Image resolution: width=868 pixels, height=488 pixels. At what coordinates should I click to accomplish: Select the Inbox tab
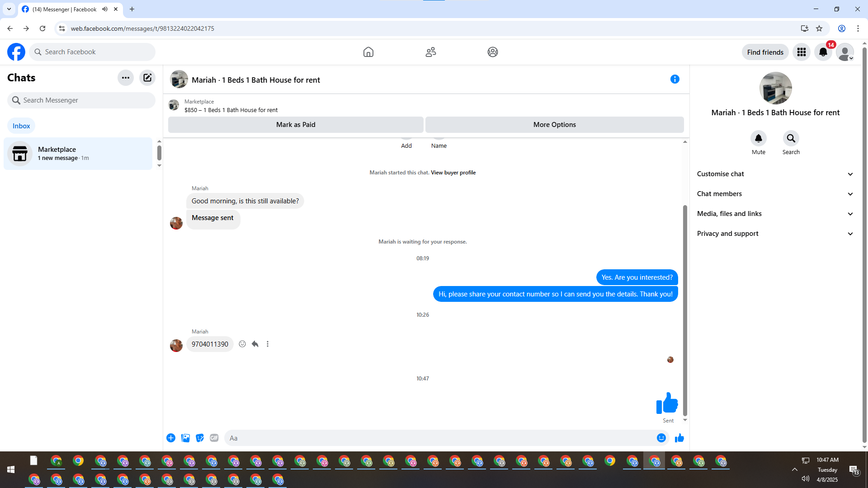coord(21,126)
